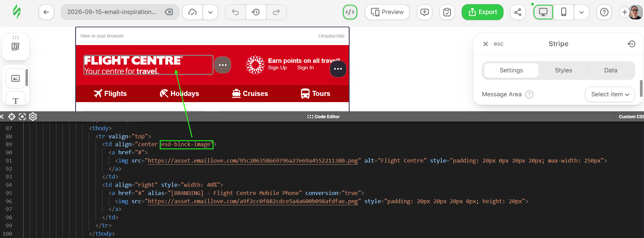644x238 pixels.
Task: Reset Stripe settings with the history icon
Action: (631, 44)
